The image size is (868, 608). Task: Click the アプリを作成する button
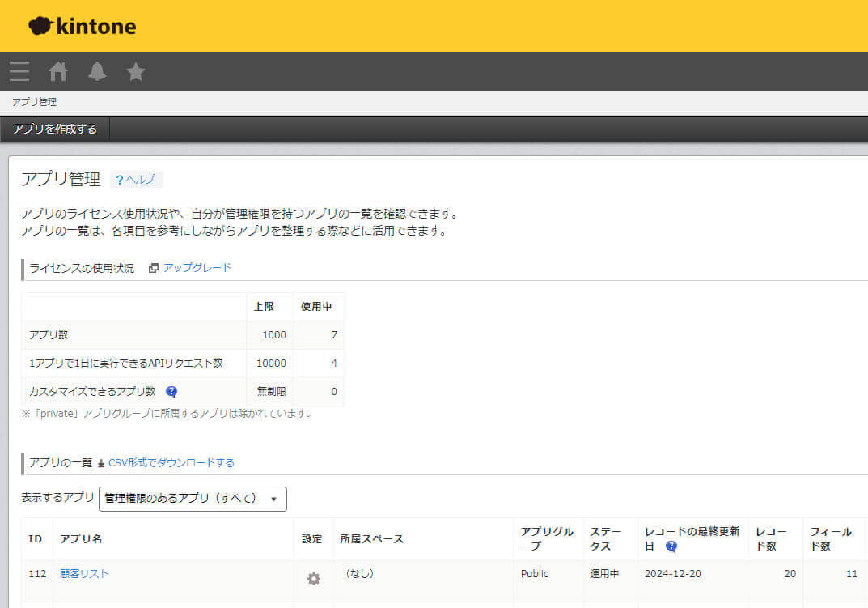pyautogui.click(x=53, y=128)
